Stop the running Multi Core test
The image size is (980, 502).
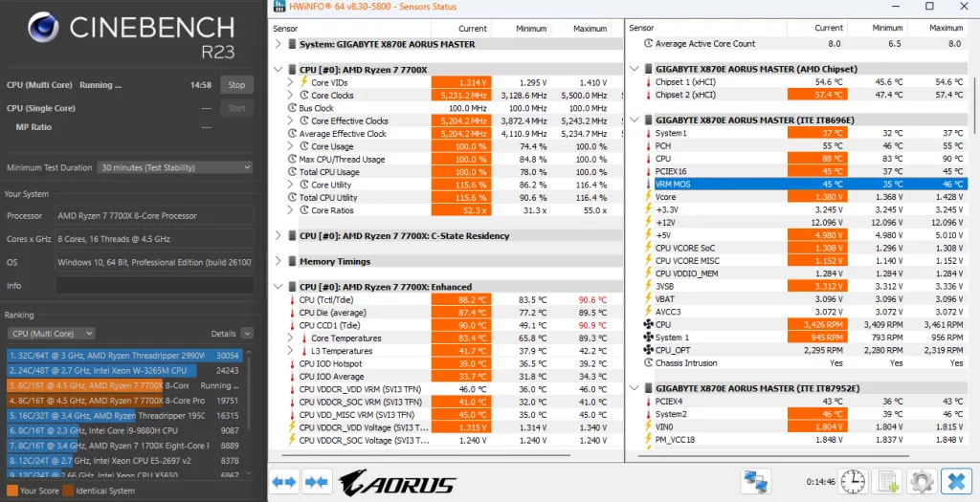(236, 85)
